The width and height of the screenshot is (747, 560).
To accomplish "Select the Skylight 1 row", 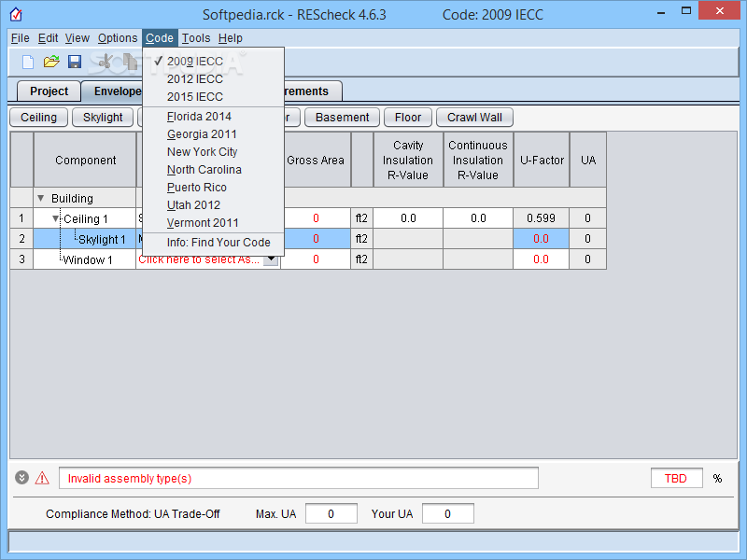I will (x=308, y=239).
